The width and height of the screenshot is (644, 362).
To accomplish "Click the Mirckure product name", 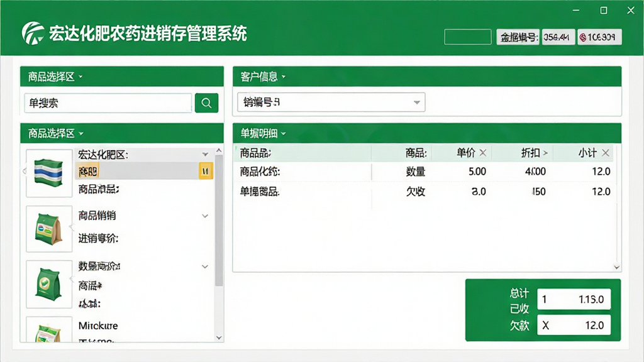I will tap(98, 326).
